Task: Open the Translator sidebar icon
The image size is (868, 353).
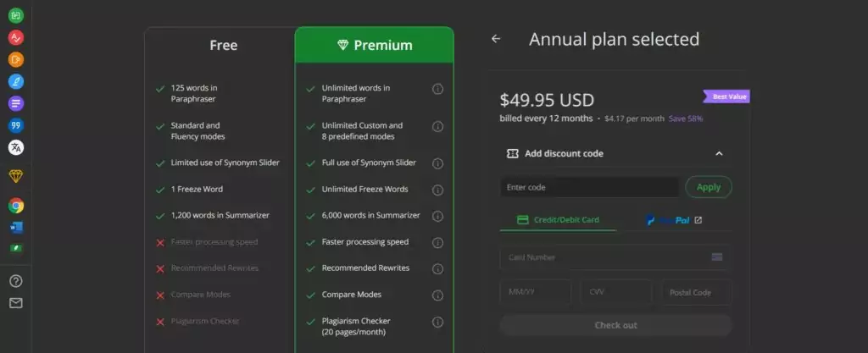Action: tap(16, 147)
